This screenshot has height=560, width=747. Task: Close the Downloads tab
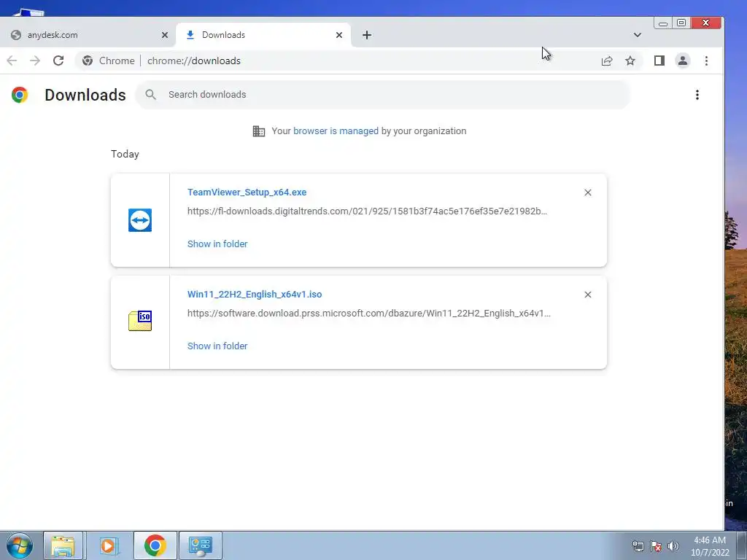[x=339, y=35]
